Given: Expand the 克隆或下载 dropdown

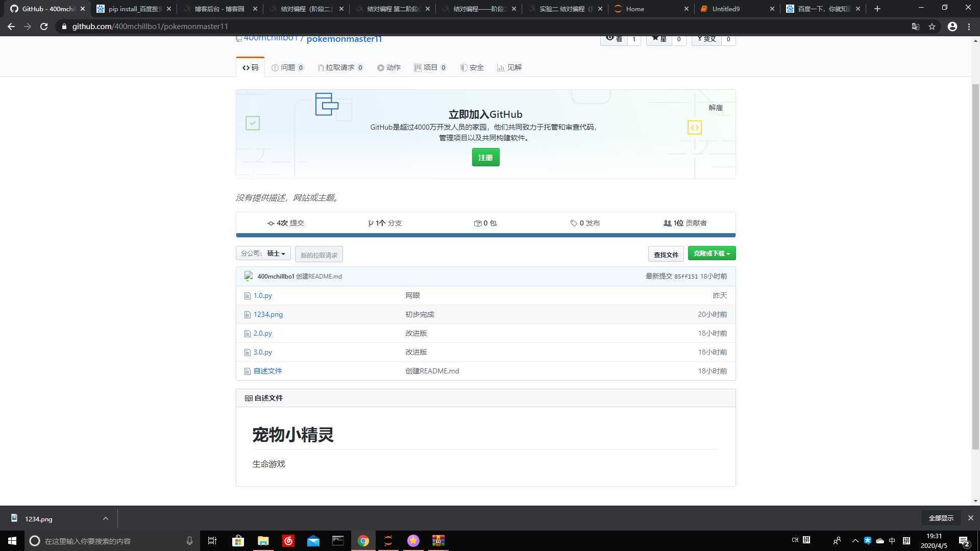Looking at the screenshot, I should click(x=712, y=253).
